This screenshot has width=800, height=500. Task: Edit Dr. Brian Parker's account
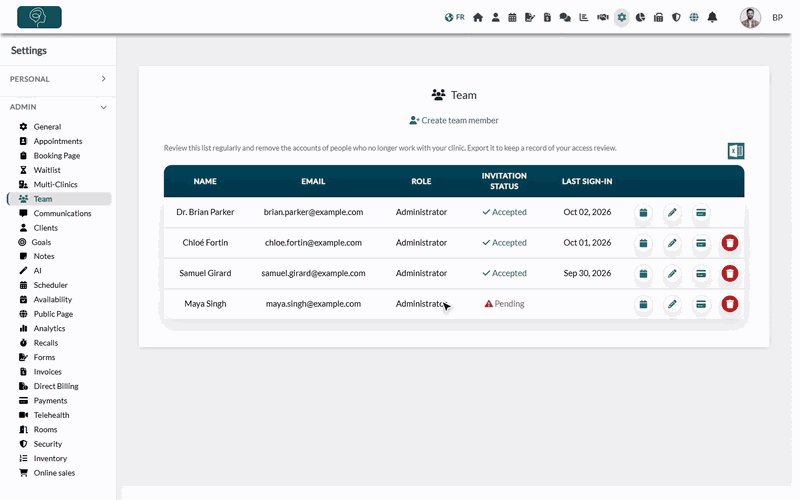coord(672,213)
